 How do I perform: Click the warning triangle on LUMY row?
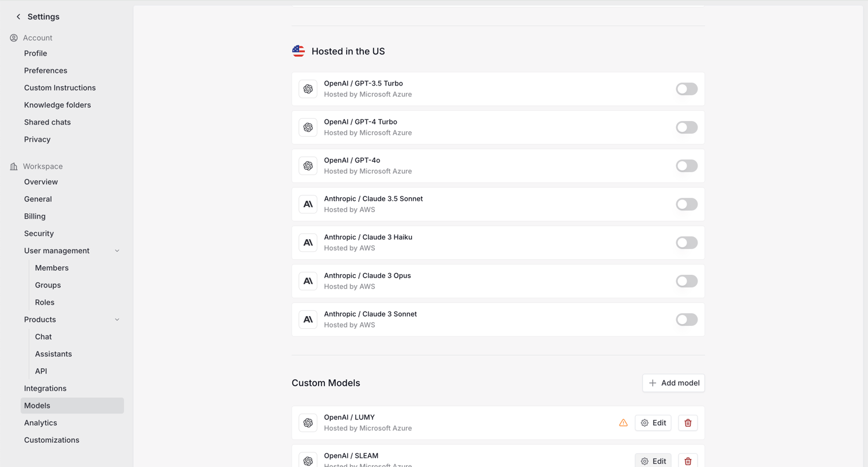coord(623,423)
